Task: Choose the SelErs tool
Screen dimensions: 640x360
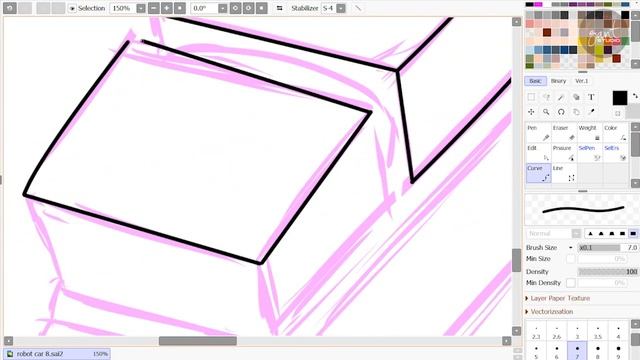Action: tap(615, 153)
